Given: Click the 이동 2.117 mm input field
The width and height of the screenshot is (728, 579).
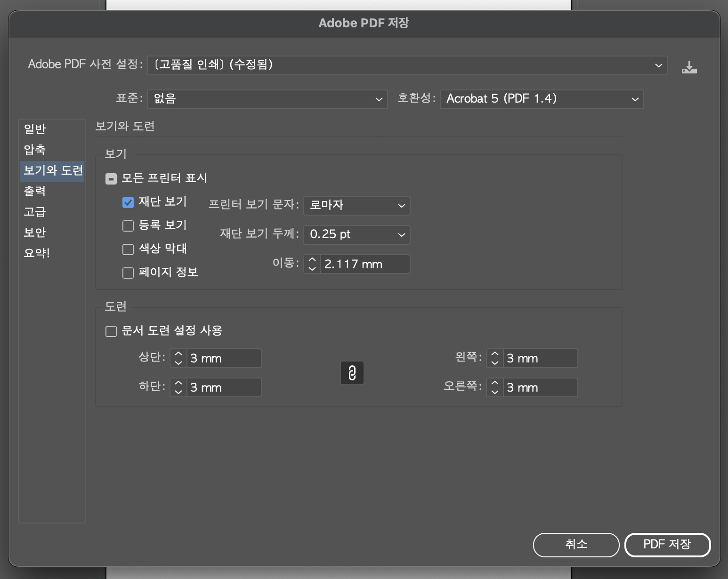Looking at the screenshot, I should 365,264.
